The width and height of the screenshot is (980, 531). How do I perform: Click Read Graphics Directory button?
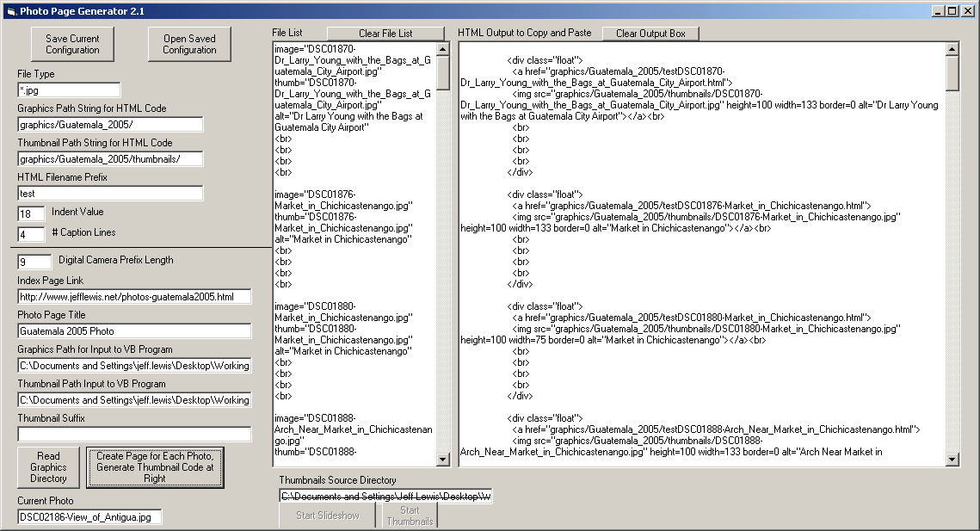pos(48,467)
